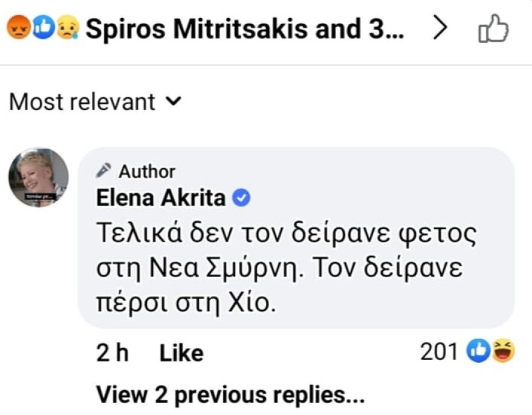Image resolution: width=532 pixels, height=415 pixels.
Task: Click Elena Akrita's blue verified badge
Action: [x=241, y=196]
